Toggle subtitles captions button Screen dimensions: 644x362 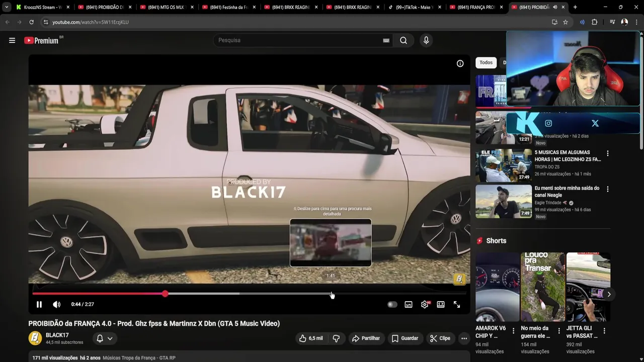pyautogui.click(x=409, y=304)
